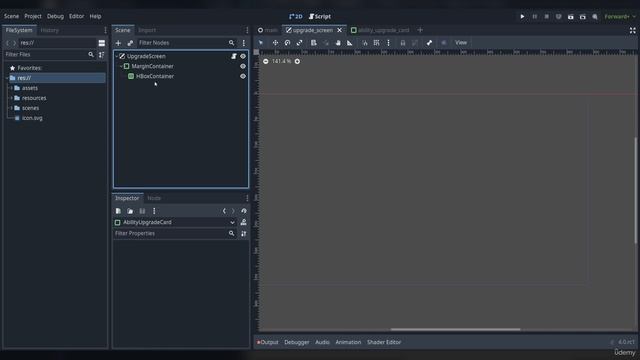This screenshot has width=640, height=360.
Task: Switch to the Import tab
Action: pos(147,30)
